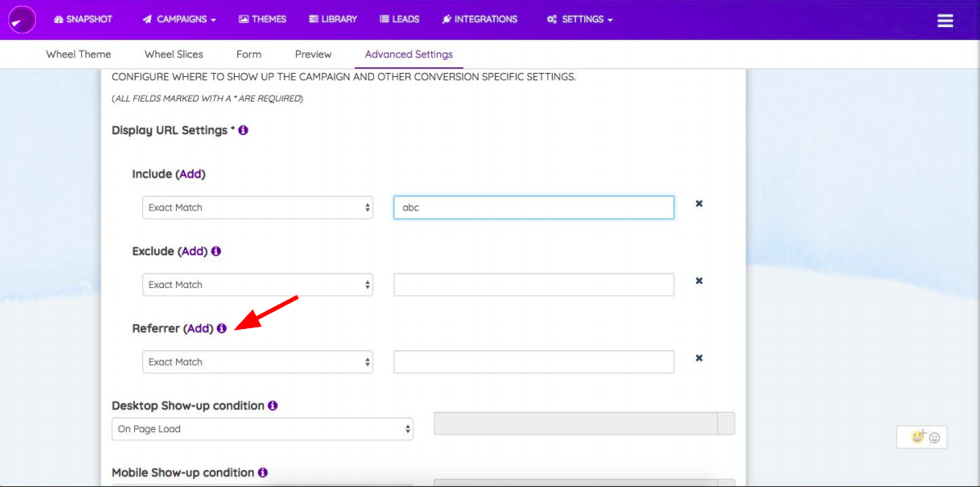The width and height of the screenshot is (980, 487).
Task: Click the Exclude URL text field
Action: pos(533,285)
